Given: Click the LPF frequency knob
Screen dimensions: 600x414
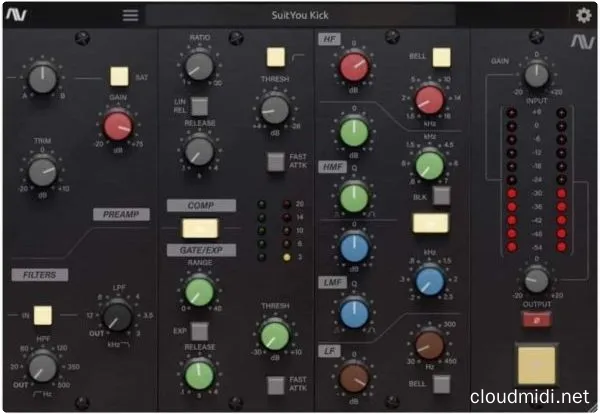Looking at the screenshot, I should coord(117,317).
